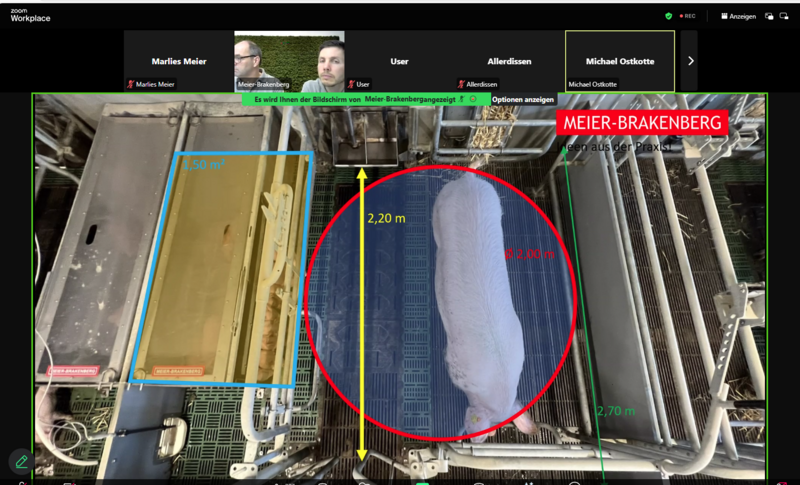800x485 pixels.
Task: Click muted mic icon beside Allerdissen name
Action: point(460,85)
